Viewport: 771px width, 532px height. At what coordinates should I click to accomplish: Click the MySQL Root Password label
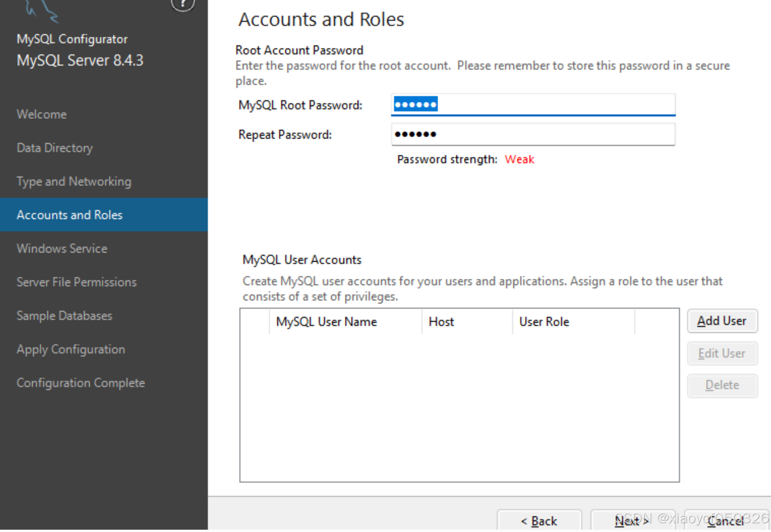pyautogui.click(x=300, y=105)
